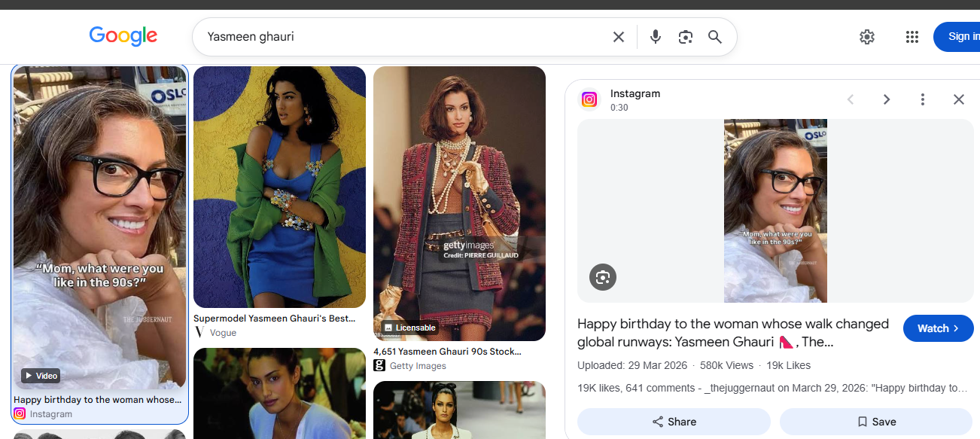Search inside the preview image with Lens
The height and width of the screenshot is (439, 980).
[602, 277]
